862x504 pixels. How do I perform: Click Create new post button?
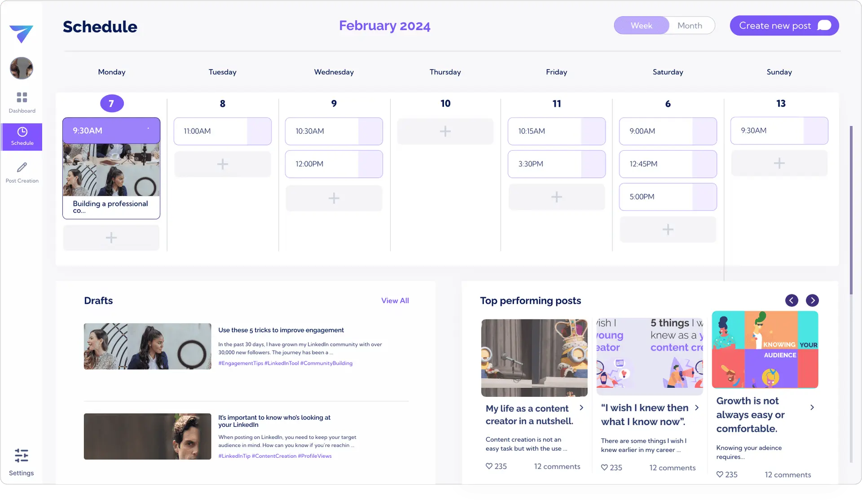[x=784, y=26]
